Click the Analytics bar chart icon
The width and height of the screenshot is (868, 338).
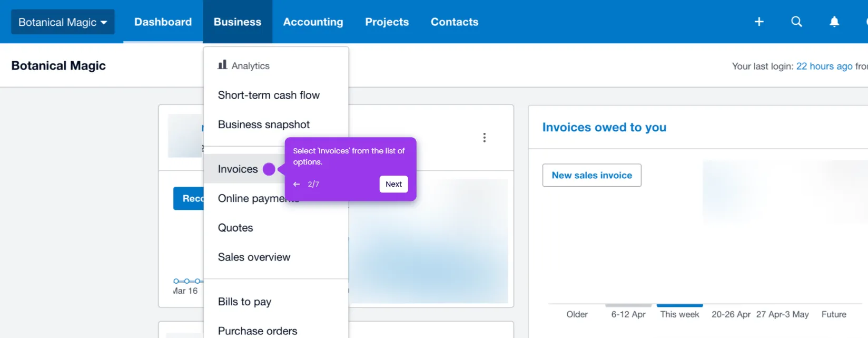click(x=222, y=65)
